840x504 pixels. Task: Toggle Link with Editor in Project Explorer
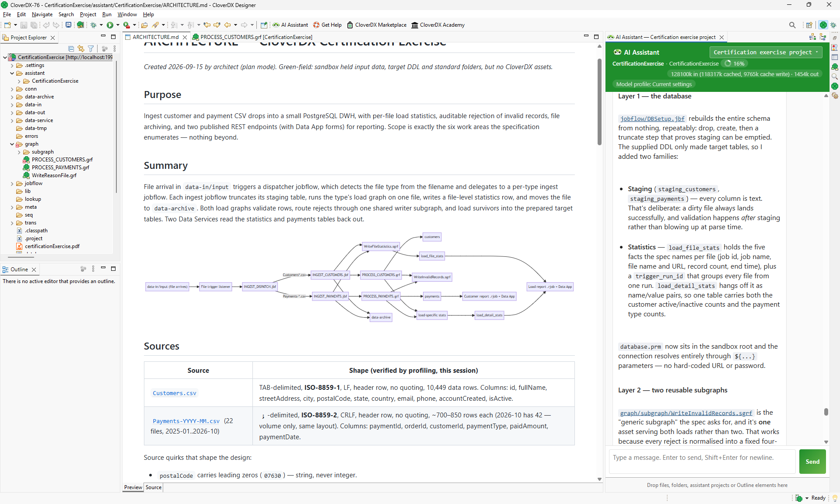81,49
